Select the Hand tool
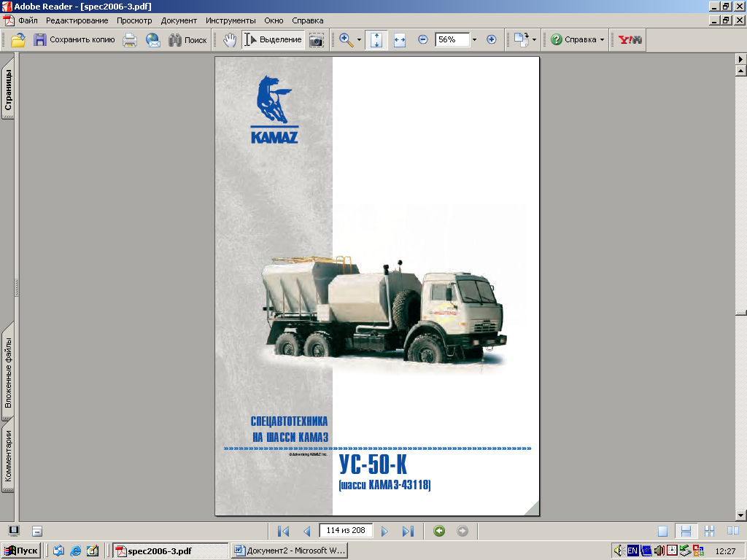The width and height of the screenshot is (747, 560). click(x=230, y=40)
